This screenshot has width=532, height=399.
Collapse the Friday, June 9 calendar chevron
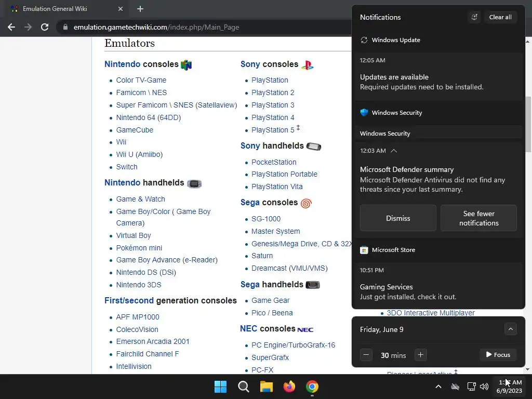tap(511, 329)
